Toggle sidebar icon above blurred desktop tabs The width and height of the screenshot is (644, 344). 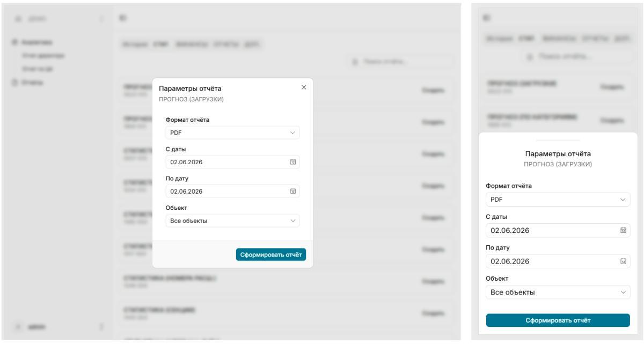[122, 19]
